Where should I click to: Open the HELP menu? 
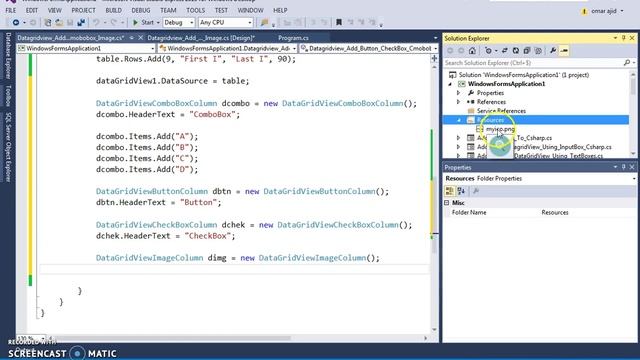click(280, 10)
